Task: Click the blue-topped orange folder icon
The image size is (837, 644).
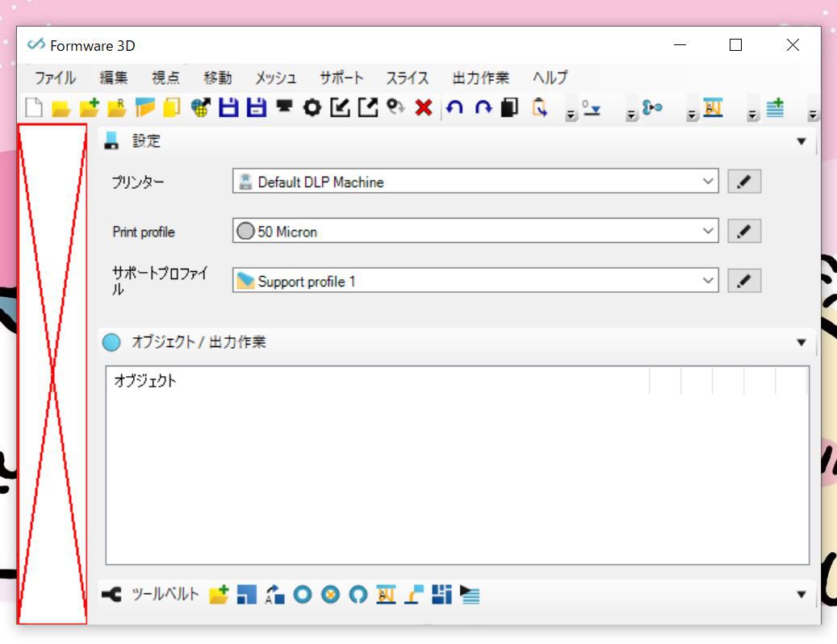Action: tap(144, 108)
